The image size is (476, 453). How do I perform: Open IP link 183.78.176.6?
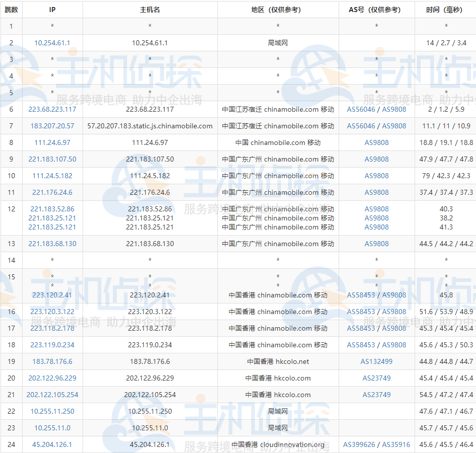[x=52, y=361]
